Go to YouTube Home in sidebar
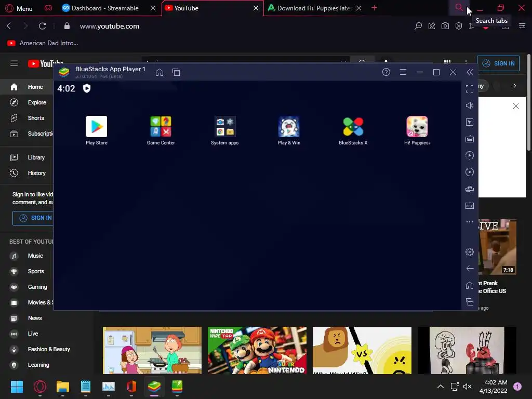The width and height of the screenshot is (532, 399). point(27,87)
